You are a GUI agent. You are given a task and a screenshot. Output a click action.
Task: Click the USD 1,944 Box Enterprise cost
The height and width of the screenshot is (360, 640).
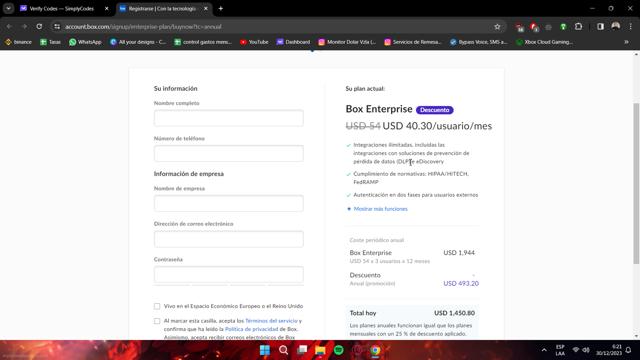(459, 253)
